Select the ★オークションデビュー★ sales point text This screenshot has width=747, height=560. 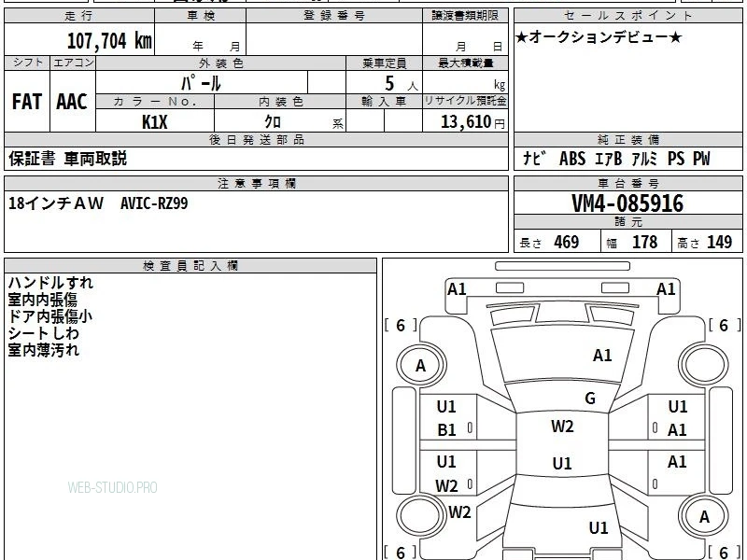click(599, 37)
